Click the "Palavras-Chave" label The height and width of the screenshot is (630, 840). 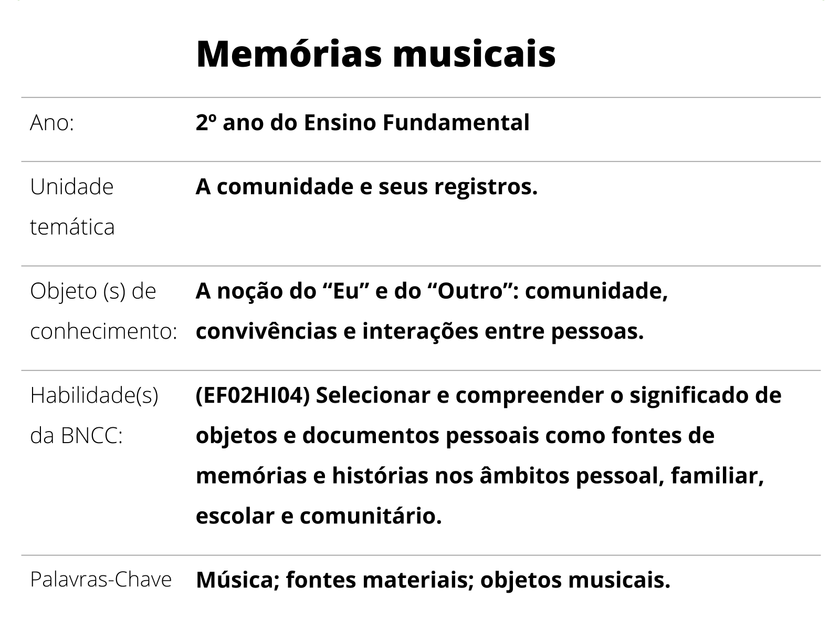[101, 580]
